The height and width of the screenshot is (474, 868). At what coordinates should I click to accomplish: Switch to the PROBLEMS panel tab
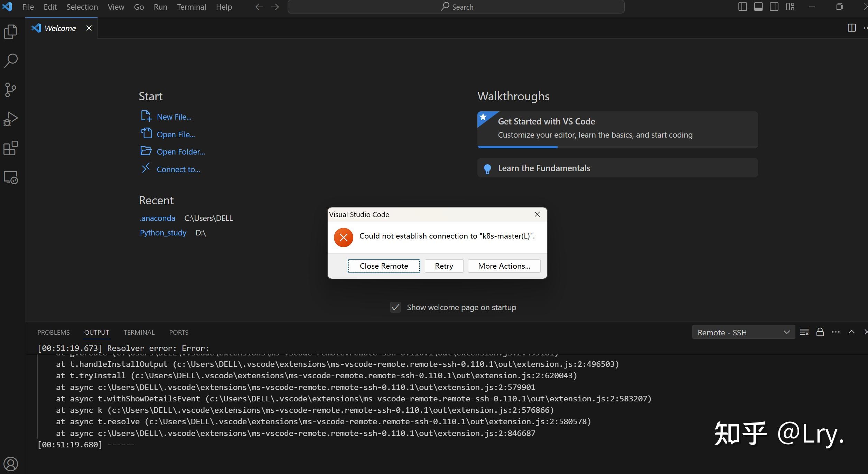53,332
